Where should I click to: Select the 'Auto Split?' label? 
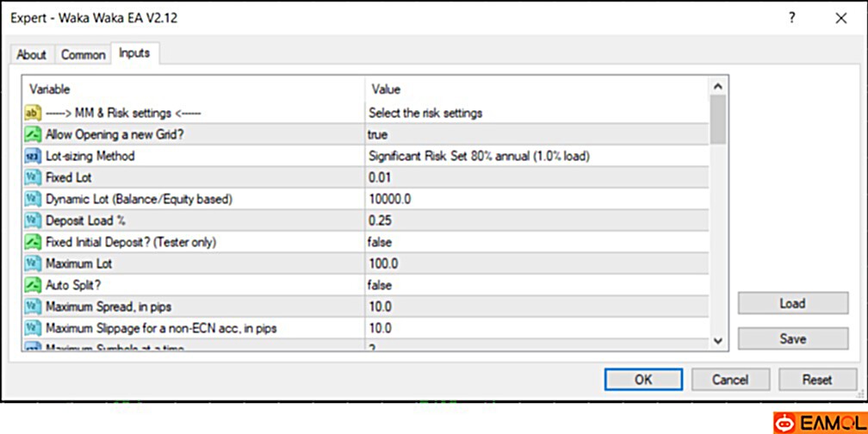[74, 285]
